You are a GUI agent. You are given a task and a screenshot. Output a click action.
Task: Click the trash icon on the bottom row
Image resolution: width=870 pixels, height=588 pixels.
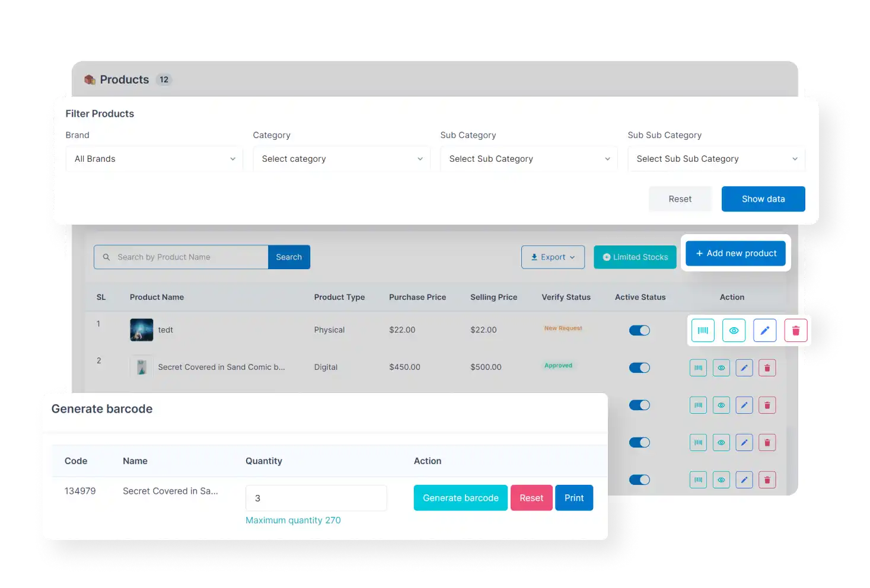point(767,480)
